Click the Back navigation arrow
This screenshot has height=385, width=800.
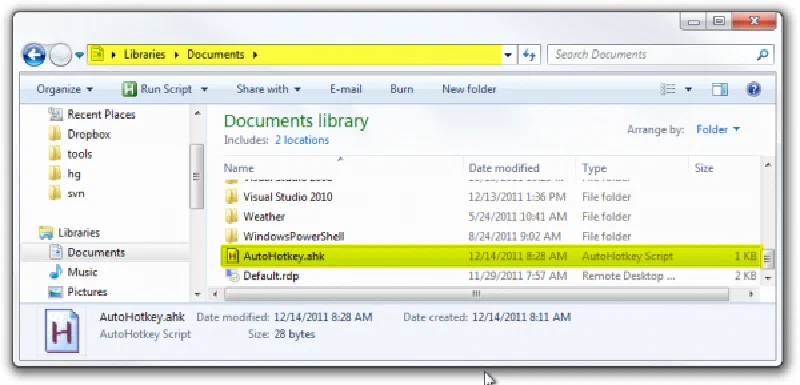pyautogui.click(x=34, y=55)
